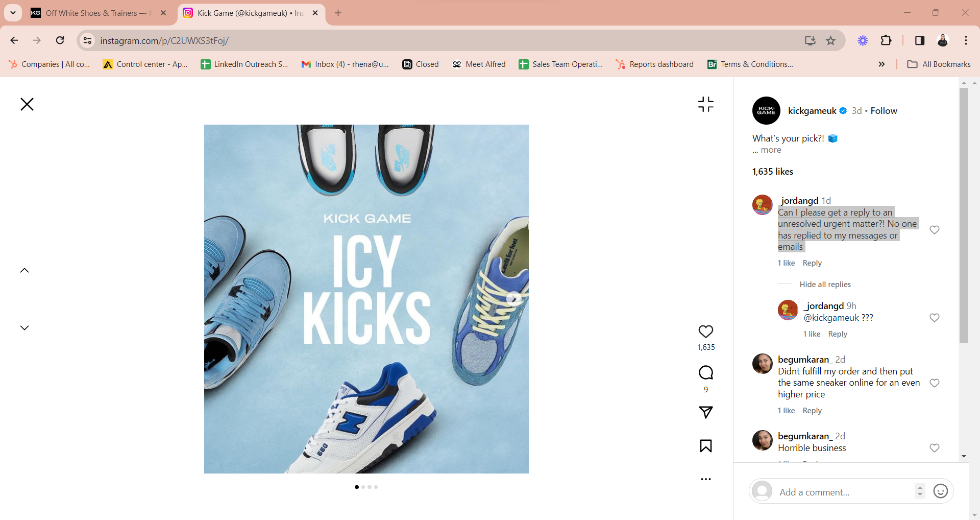The width and height of the screenshot is (980, 520).
Task: Reply to _jordangd's first comment
Action: [x=812, y=263]
